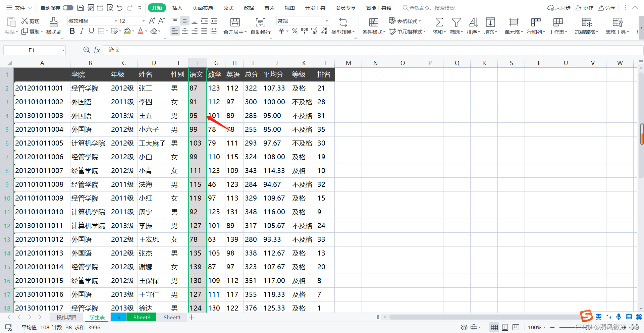Viewport: 644px width, 333px height.
Task: Click the 粘贴 paste button
Action: (x=11, y=26)
